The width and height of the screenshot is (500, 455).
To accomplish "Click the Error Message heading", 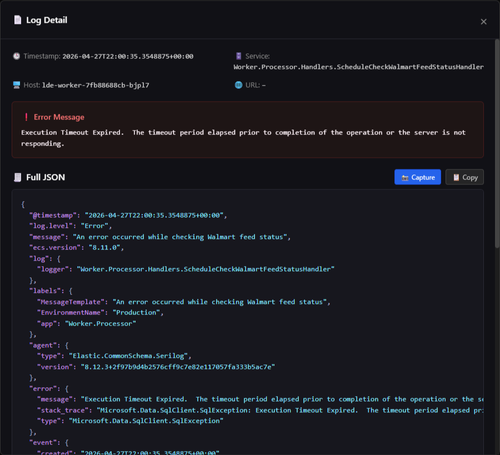I will pos(59,117).
